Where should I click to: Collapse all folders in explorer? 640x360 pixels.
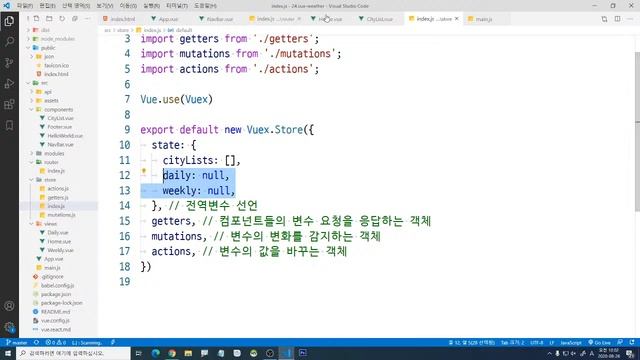pos(75,19)
